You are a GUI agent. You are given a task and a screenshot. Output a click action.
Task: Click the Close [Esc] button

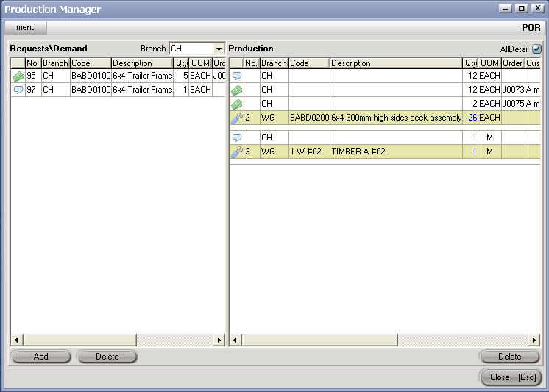(x=513, y=377)
